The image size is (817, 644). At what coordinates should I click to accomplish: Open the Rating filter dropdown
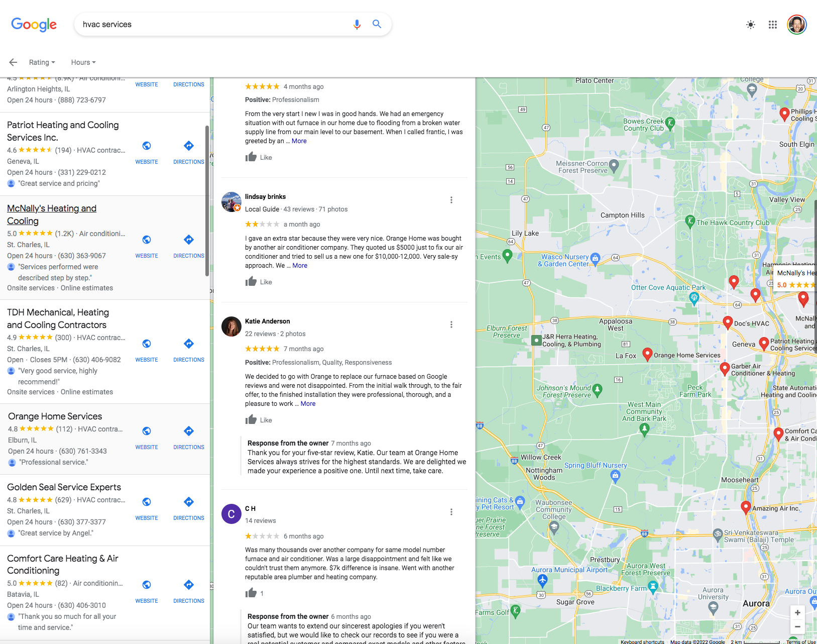pyautogui.click(x=42, y=62)
